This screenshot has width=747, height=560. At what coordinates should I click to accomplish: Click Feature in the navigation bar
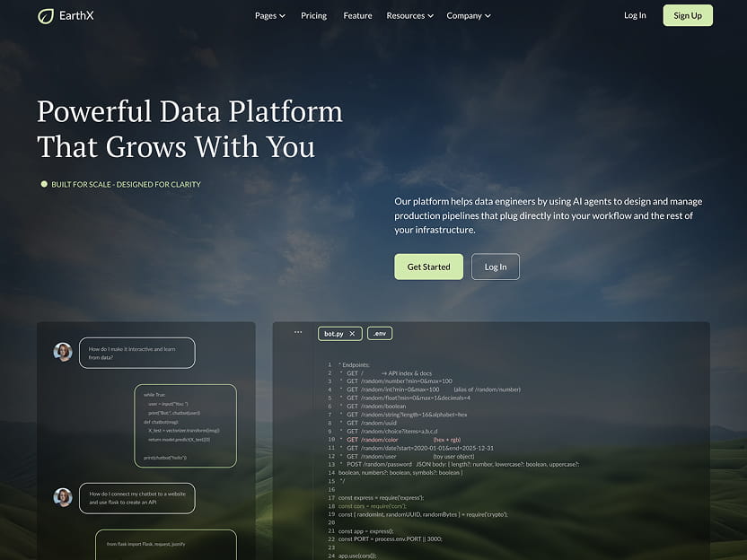[357, 15]
